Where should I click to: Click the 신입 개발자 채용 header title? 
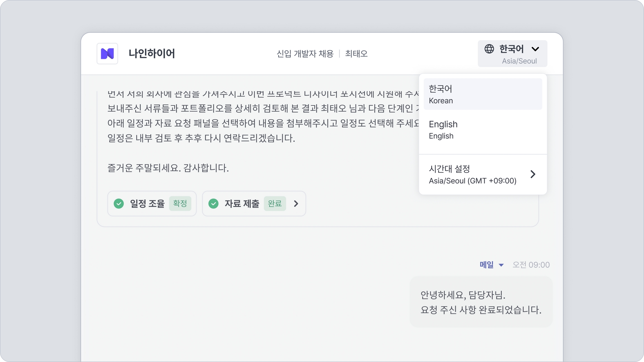[x=305, y=54]
